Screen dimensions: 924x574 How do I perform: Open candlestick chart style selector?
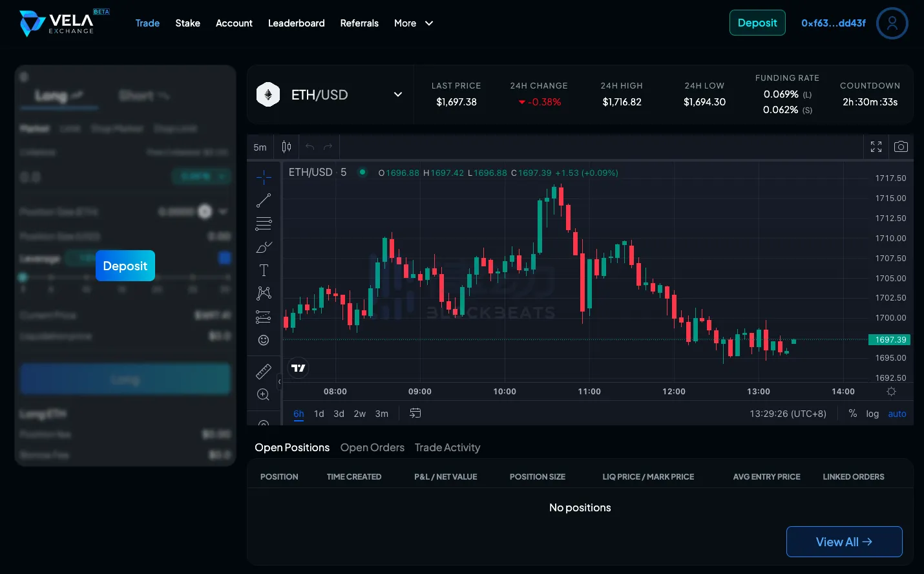click(286, 147)
